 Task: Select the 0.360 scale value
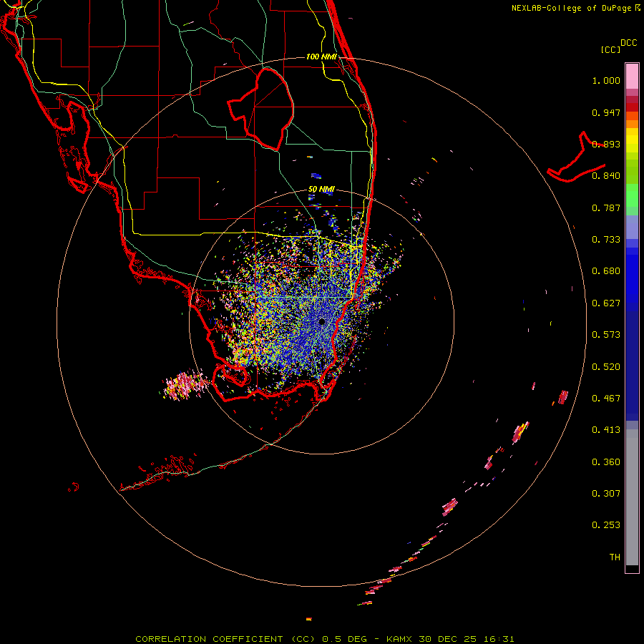606,462
